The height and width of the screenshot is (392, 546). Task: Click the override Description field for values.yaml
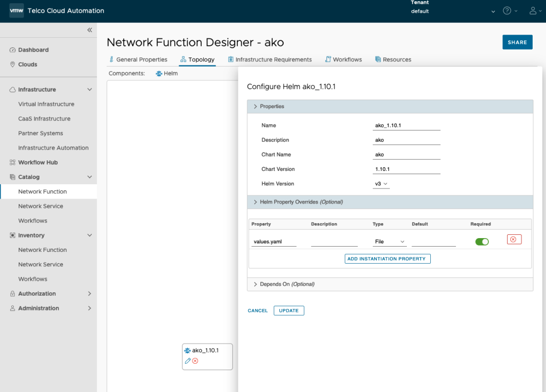334,242
